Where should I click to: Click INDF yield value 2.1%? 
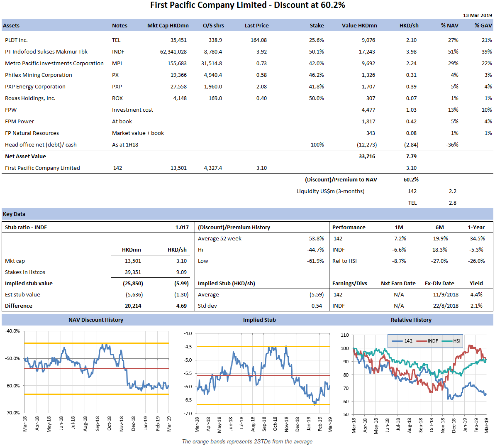(x=476, y=306)
